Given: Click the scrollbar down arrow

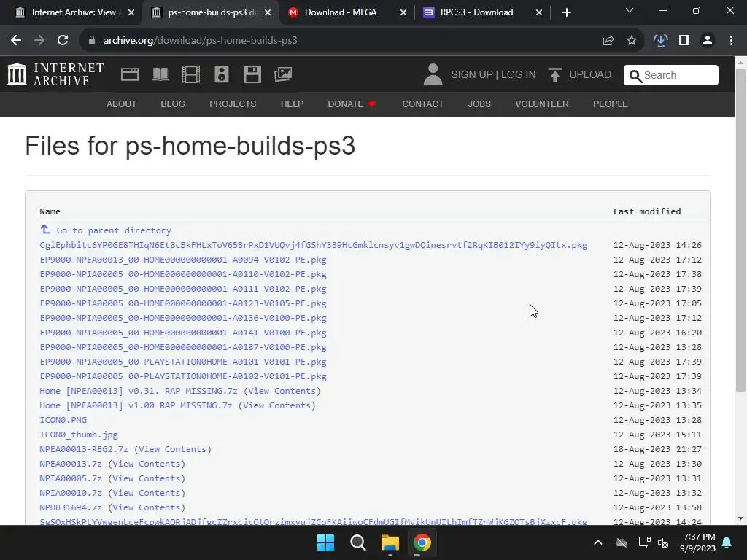Looking at the screenshot, I should (x=740, y=518).
